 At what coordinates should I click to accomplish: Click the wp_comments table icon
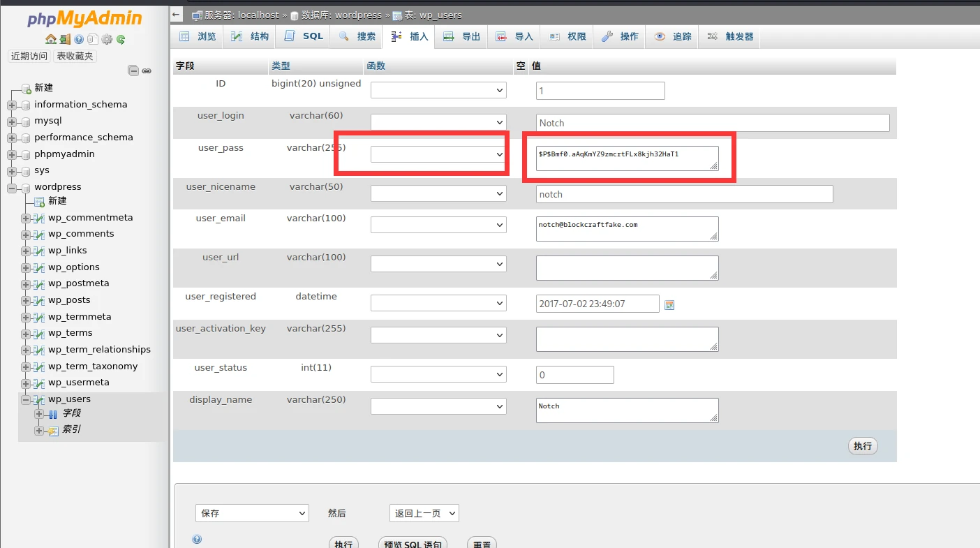point(39,234)
